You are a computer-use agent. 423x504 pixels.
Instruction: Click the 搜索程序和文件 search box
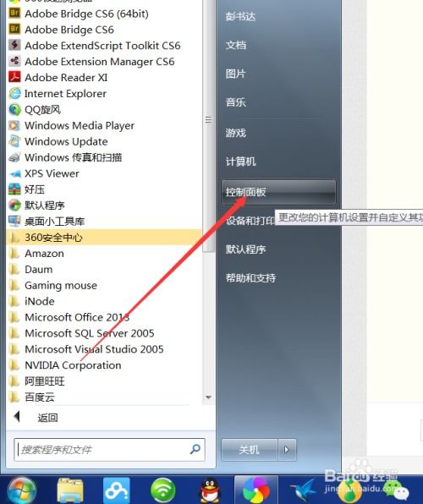tap(109, 449)
